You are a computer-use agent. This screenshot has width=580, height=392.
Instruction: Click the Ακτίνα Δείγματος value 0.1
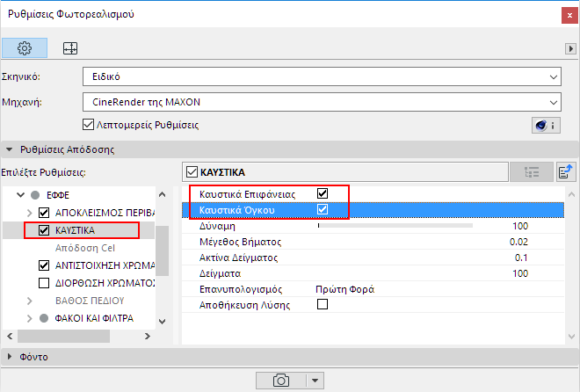521,258
